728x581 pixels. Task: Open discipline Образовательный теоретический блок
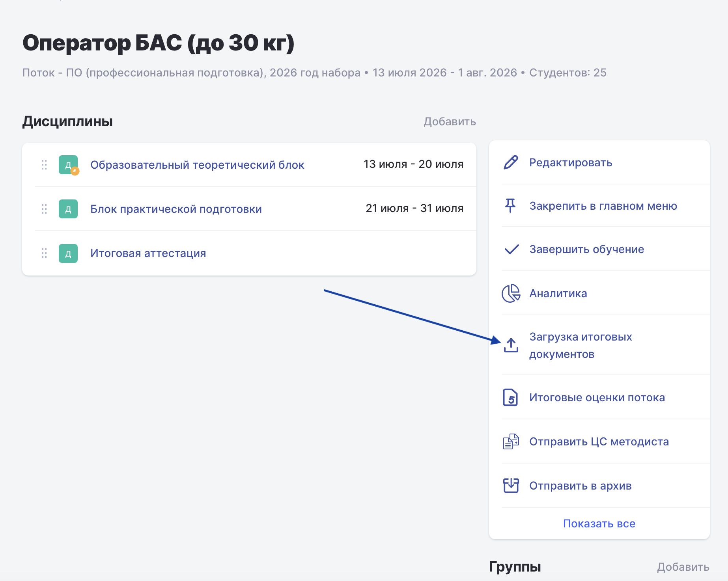tap(197, 165)
